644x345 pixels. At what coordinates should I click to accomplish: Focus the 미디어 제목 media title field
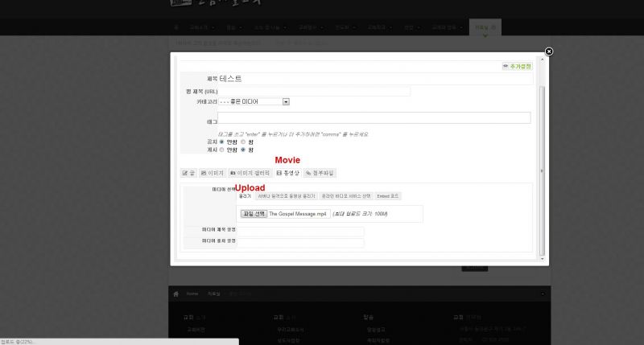pos(300,231)
